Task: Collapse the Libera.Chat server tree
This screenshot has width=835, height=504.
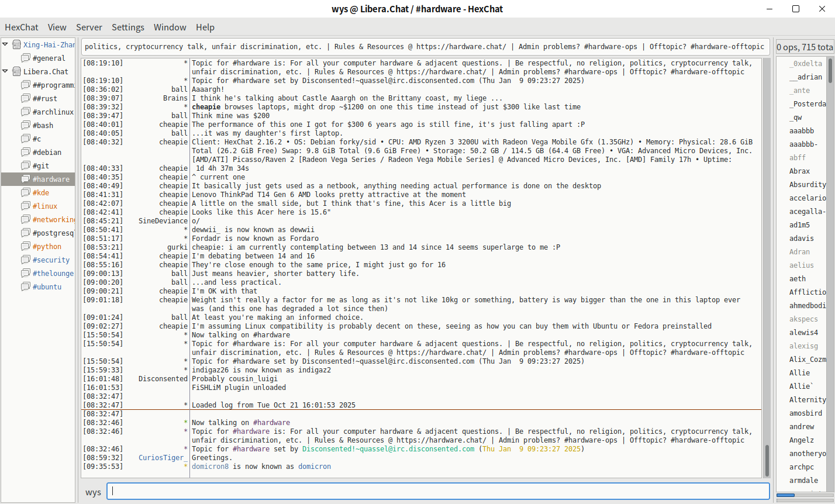Action: point(5,71)
